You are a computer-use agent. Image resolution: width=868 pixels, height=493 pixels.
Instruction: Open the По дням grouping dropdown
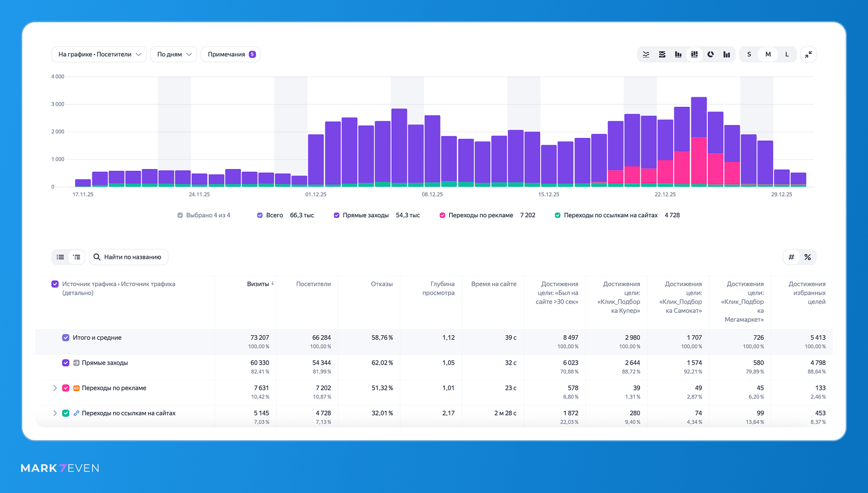click(x=174, y=55)
